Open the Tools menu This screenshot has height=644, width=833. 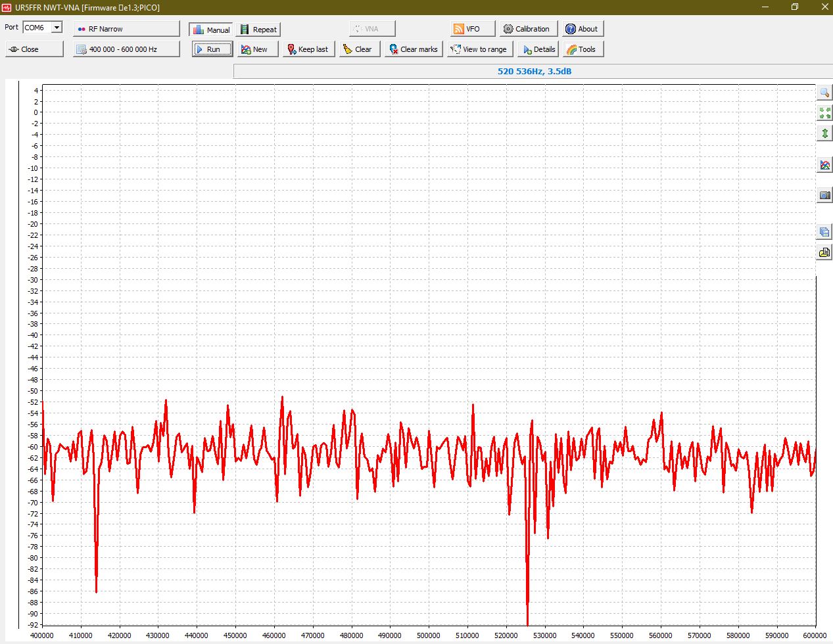583,49
